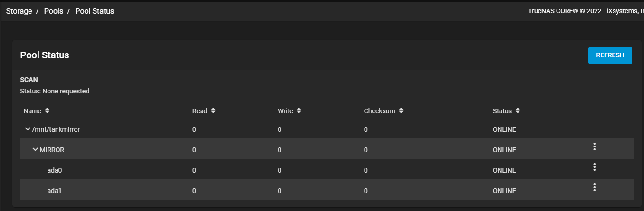Screen dimensions: 644x211
Task: Click the /mnt/tankmirror pool name
Action: pos(52,129)
